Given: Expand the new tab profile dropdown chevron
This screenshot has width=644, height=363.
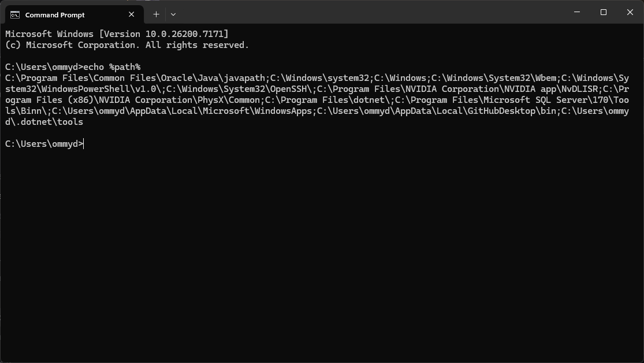Looking at the screenshot, I should click(x=173, y=14).
